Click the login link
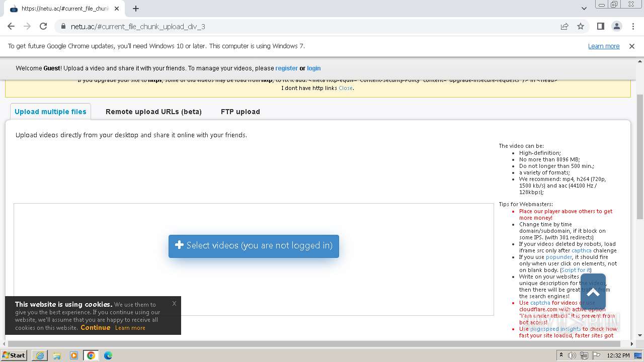Viewport: 644px width, 362px height. click(314, 68)
